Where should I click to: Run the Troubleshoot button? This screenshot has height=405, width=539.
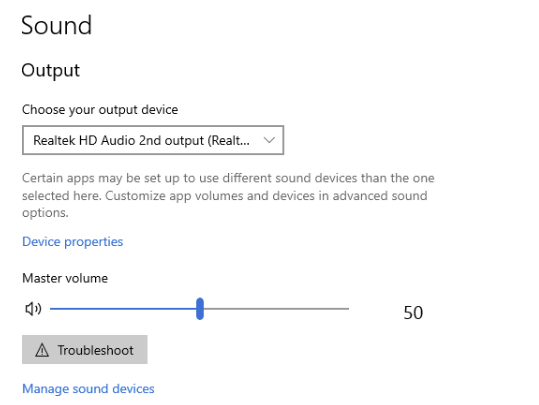[85, 350]
